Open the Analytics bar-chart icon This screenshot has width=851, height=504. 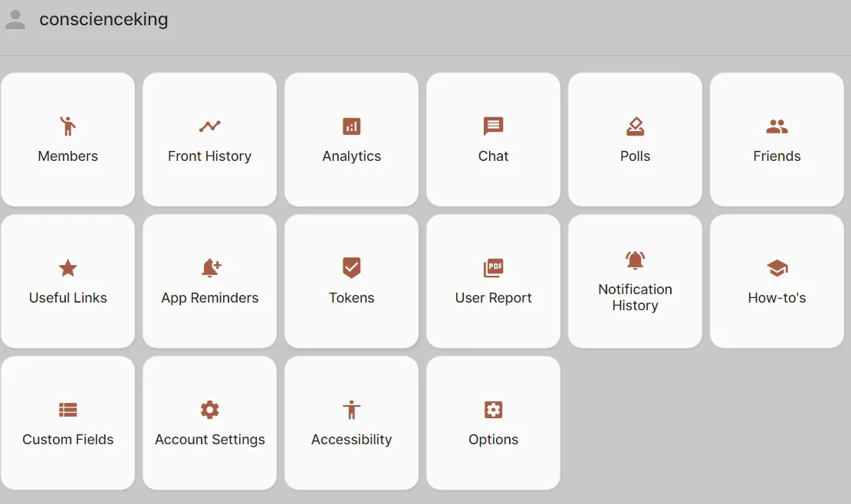pos(352,126)
